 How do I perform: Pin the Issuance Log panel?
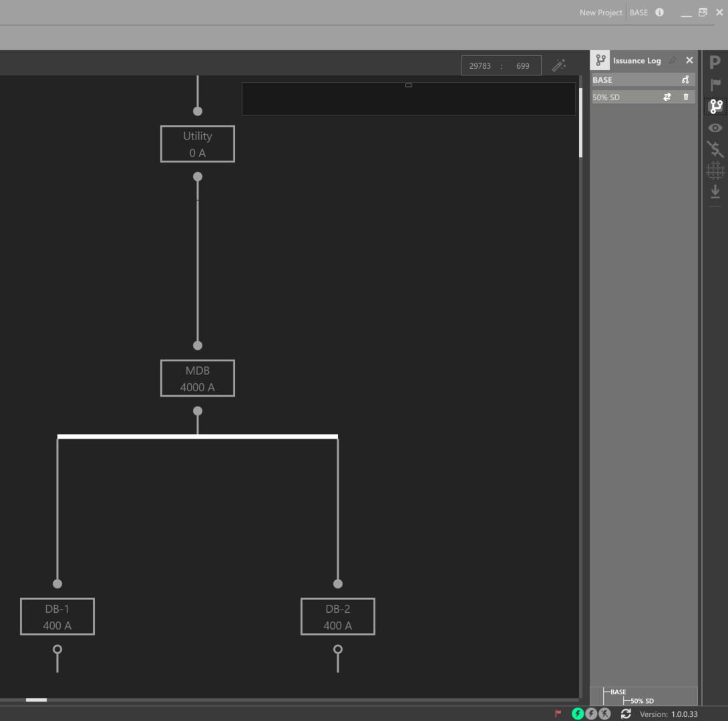point(673,60)
